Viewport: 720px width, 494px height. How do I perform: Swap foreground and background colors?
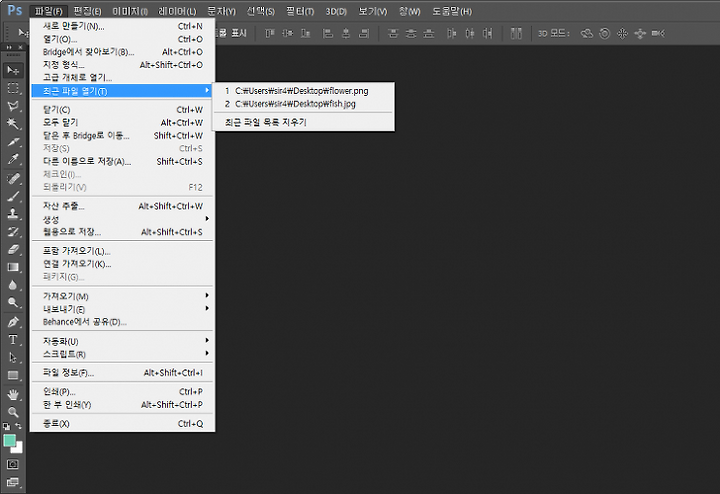18,426
